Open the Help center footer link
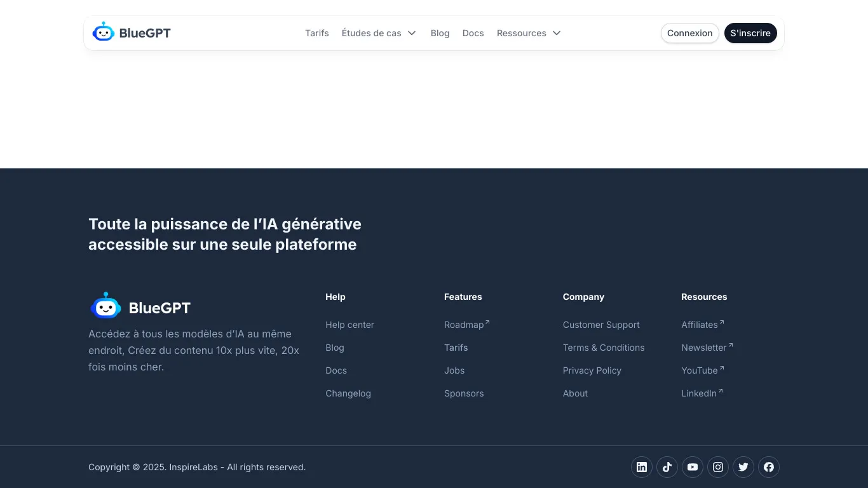Screen dimensions: 868x488 tap(349, 325)
